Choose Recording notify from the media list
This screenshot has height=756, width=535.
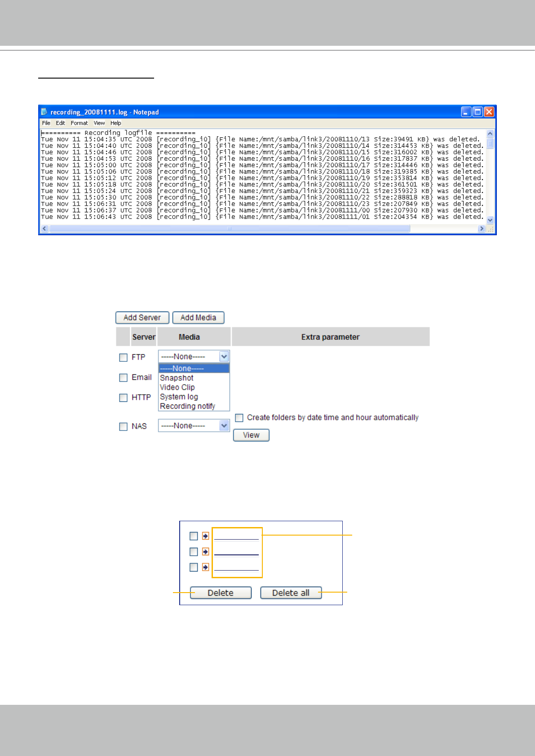tap(194, 406)
